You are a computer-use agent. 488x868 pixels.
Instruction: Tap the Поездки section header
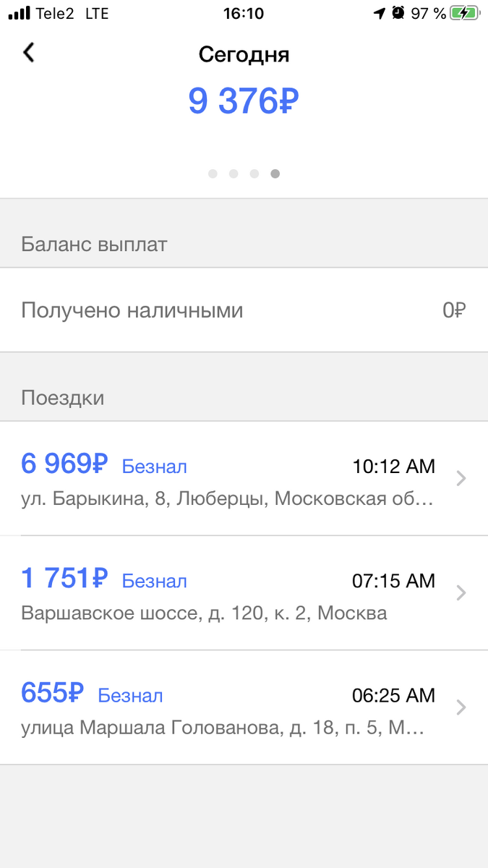(x=64, y=397)
